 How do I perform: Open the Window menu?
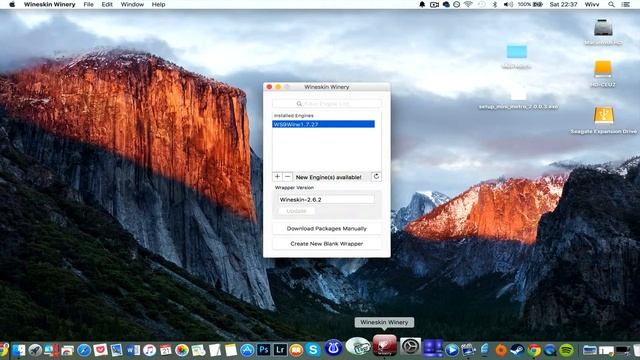132,4
